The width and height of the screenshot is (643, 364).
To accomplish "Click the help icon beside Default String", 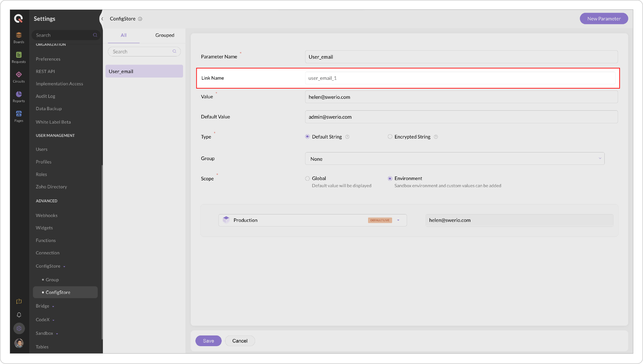I will 347,137.
